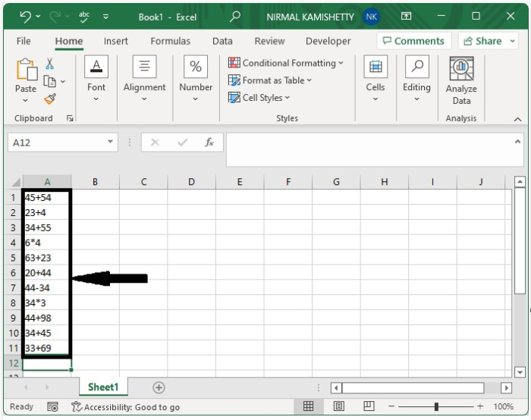Add a new sheet with plus icon

point(159,387)
